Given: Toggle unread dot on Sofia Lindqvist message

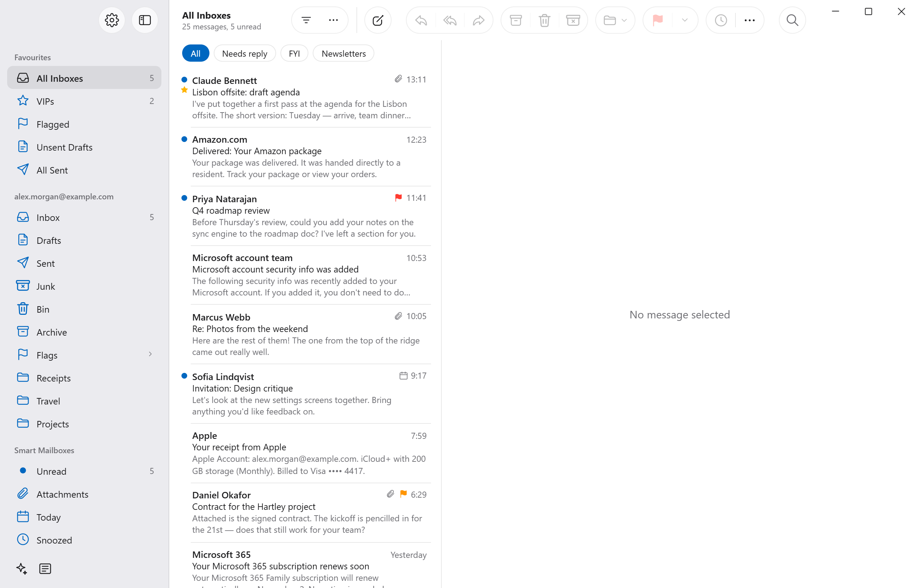Looking at the screenshot, I should coord(184,376).
